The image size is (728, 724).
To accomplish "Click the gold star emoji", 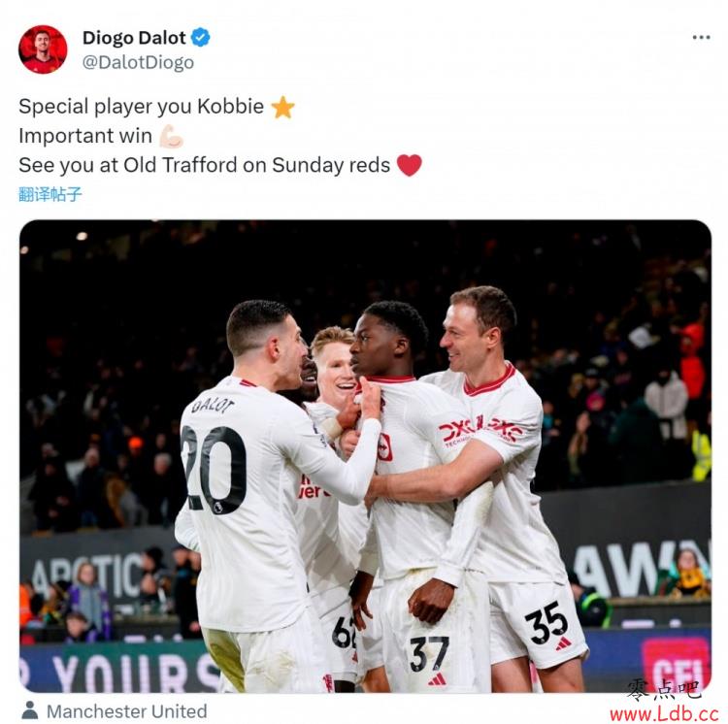I will 282,107.
